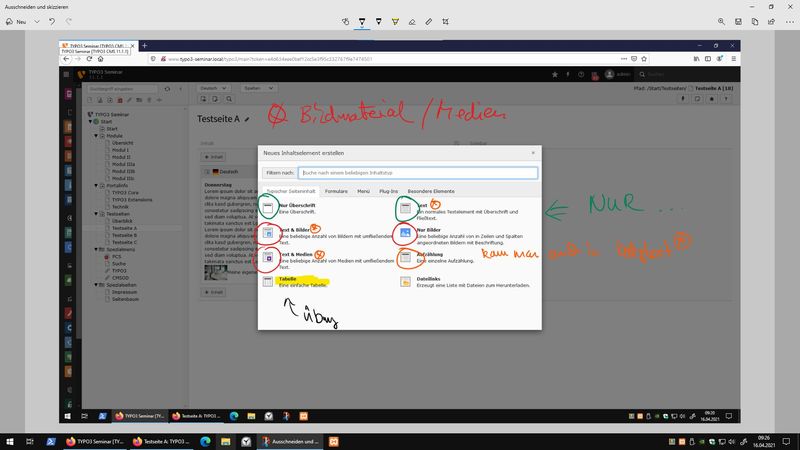The image size is (800, 450).
Task: Select Modul II in the page tree
Action: pyautogui.click(x=121, y=157)
